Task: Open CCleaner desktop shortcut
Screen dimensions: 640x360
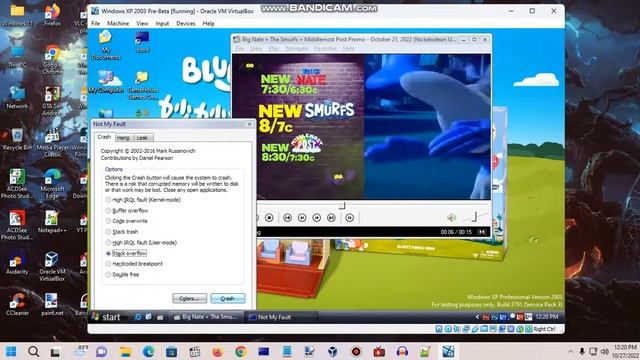Action: (17, 304)
